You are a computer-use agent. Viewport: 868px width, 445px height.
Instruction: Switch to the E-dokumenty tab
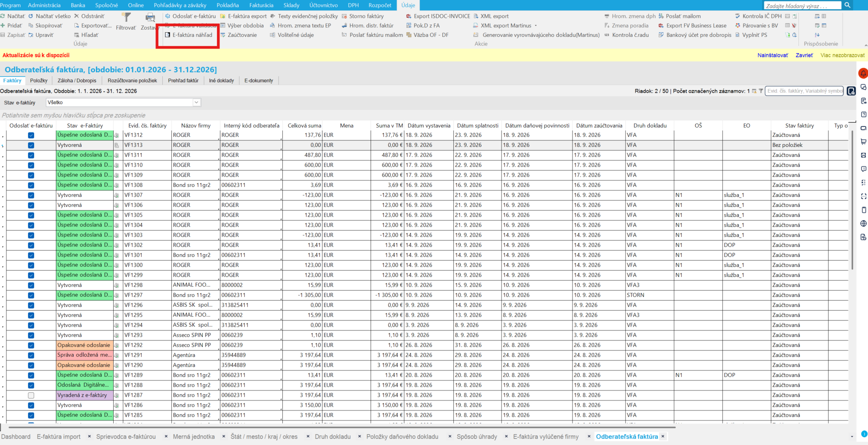[259, 80]
